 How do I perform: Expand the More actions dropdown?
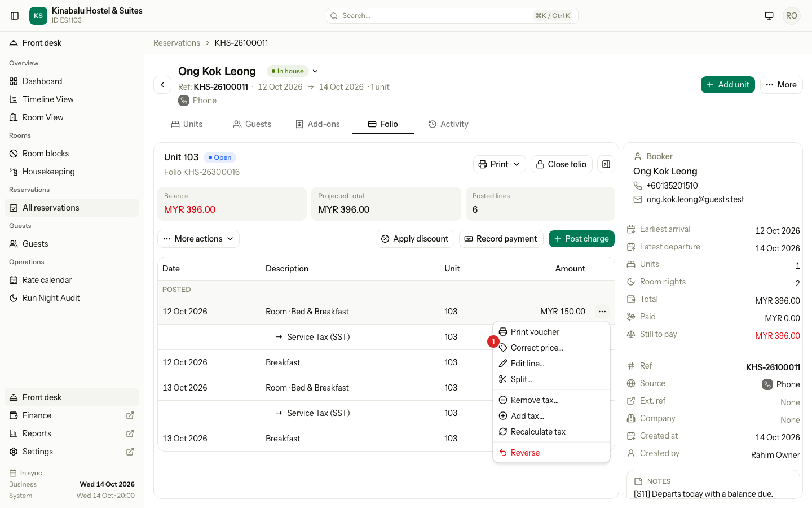(198, 239)
